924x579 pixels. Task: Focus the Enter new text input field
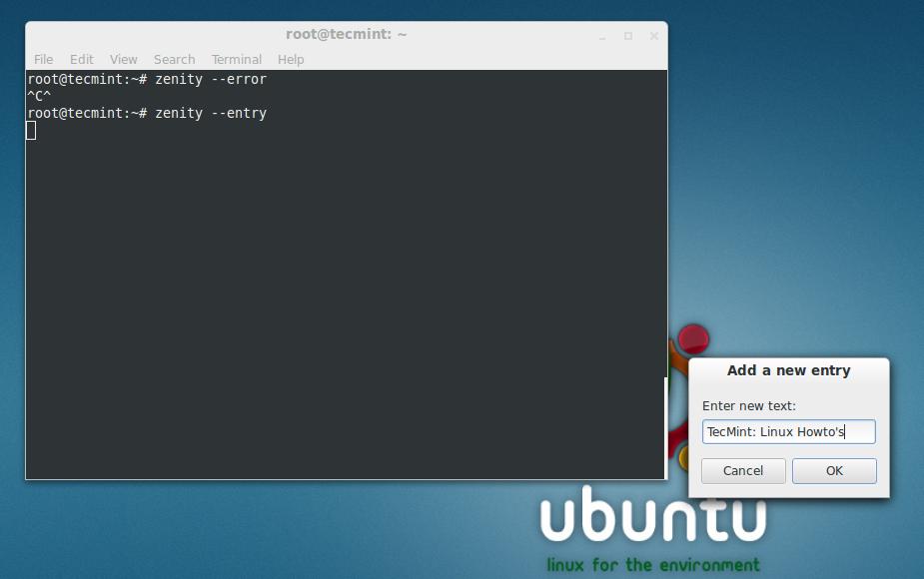[x=788, y=431]
